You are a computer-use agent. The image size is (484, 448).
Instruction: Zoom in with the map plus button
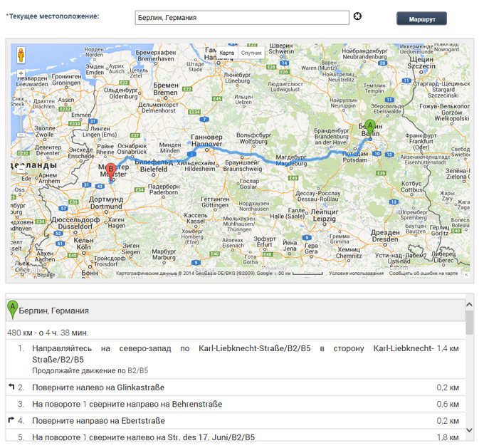21,73
